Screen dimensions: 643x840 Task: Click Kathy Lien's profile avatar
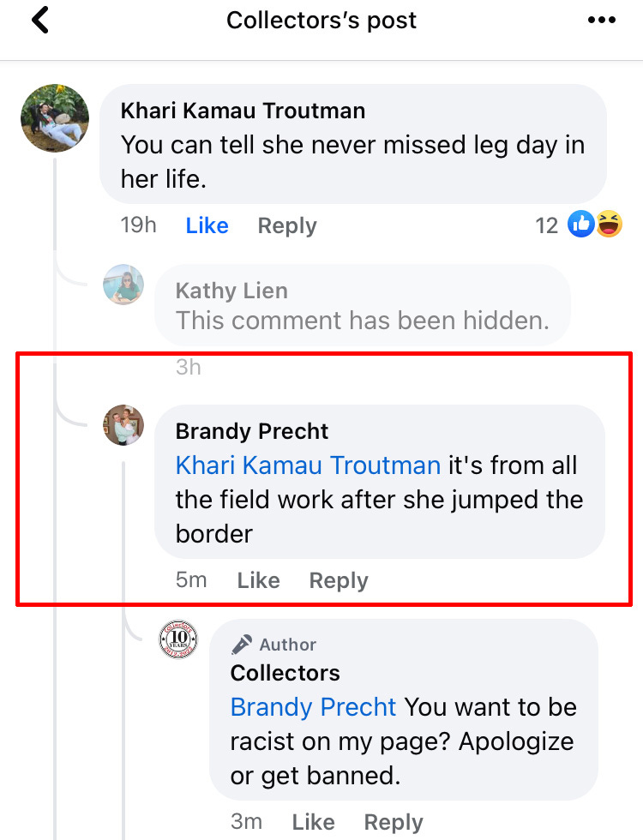[x=123, y=284]
